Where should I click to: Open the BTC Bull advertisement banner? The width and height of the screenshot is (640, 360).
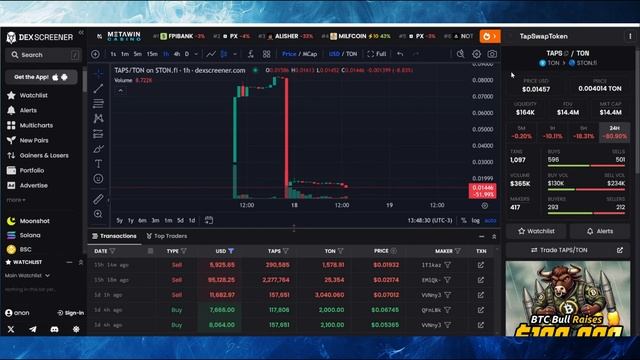point(568,299)
